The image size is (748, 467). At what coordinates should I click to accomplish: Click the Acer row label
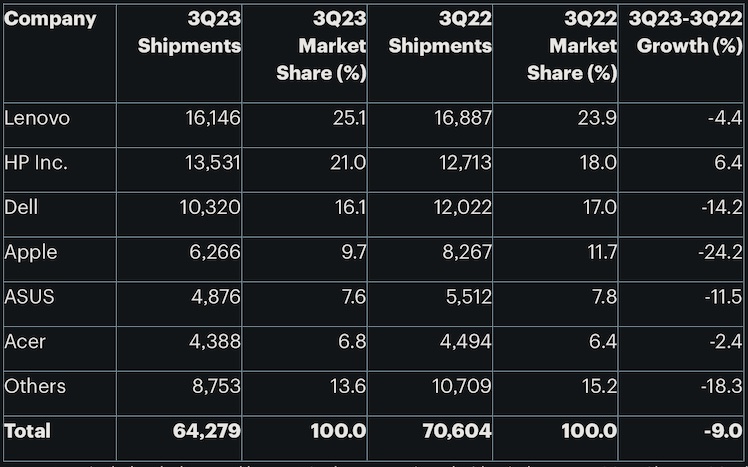pyautogui.click(x=25, y=341)
